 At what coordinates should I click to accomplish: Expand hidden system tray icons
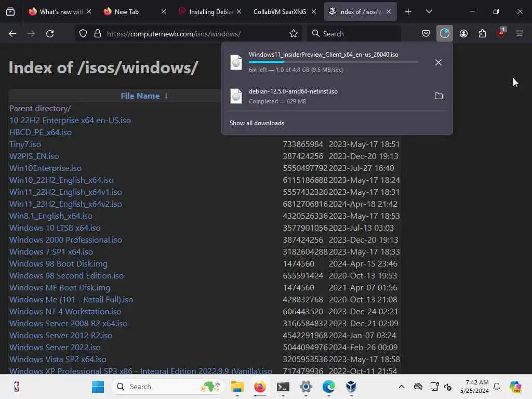coord(402,387)
